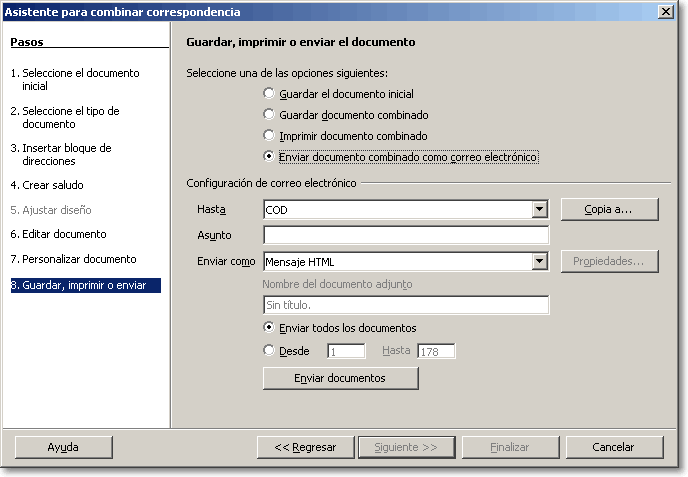The width and height of the screenshot is (688, 477).
Task: Jump to step 4 Crear saludo
Action: [x=47, y=185]
